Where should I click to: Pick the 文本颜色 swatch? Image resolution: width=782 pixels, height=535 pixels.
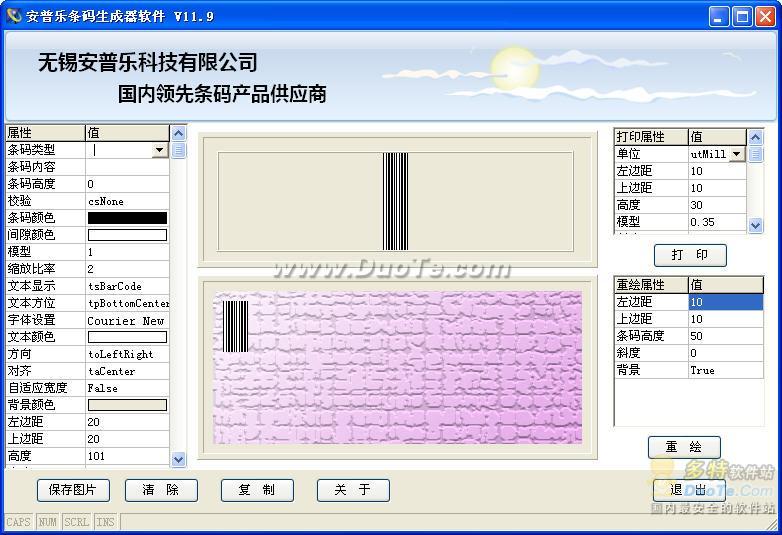(127, 337)
